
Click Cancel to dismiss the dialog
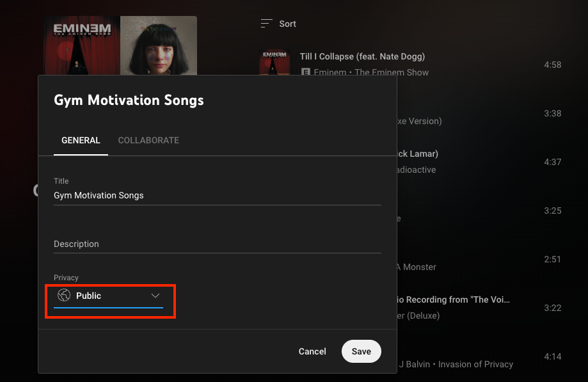[312, 351]
